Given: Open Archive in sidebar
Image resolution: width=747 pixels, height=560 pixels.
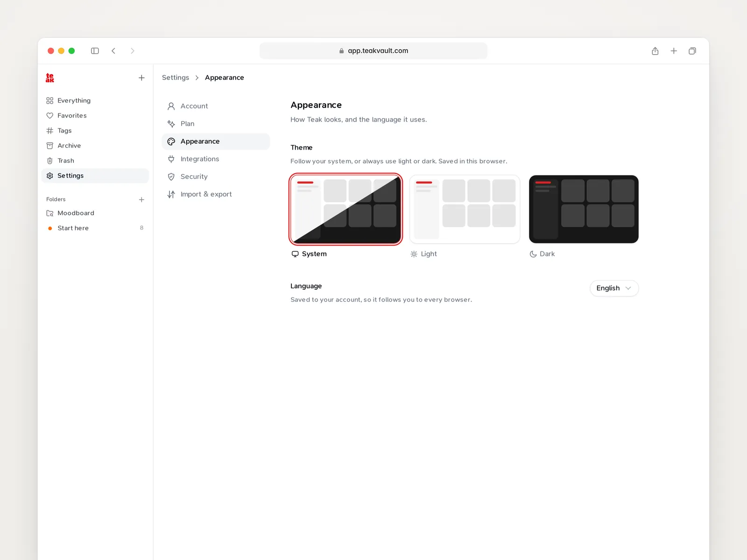Looking at the screenshot, I should (x=95, y=146).
